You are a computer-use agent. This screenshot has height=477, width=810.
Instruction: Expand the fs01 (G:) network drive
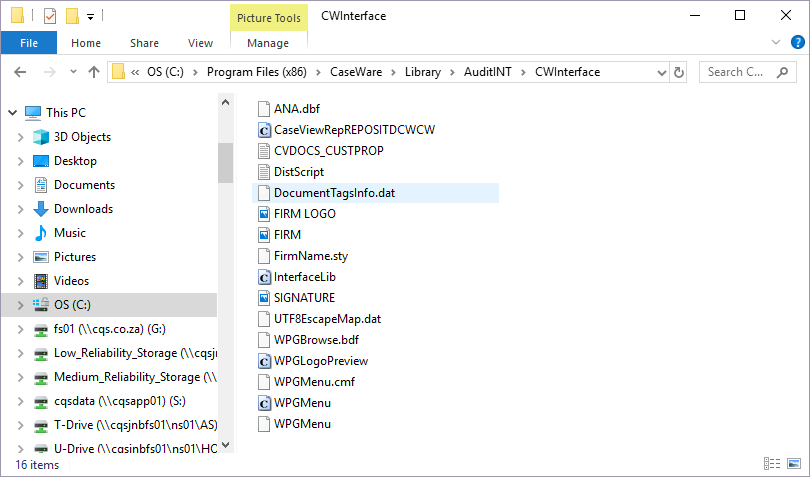[x=21, y=329]
